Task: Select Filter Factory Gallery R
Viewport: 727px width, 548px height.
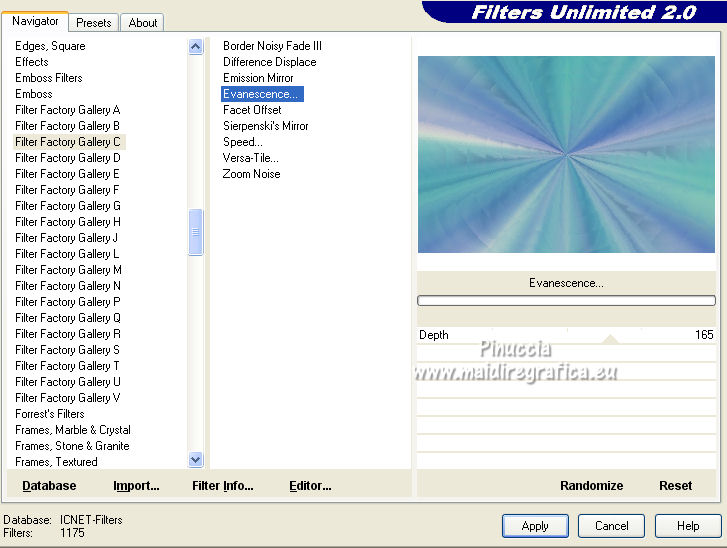Action: 68,334
